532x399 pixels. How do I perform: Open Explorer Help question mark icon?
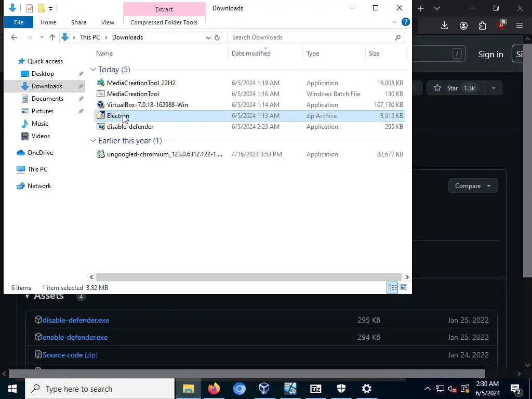point(405,22)
